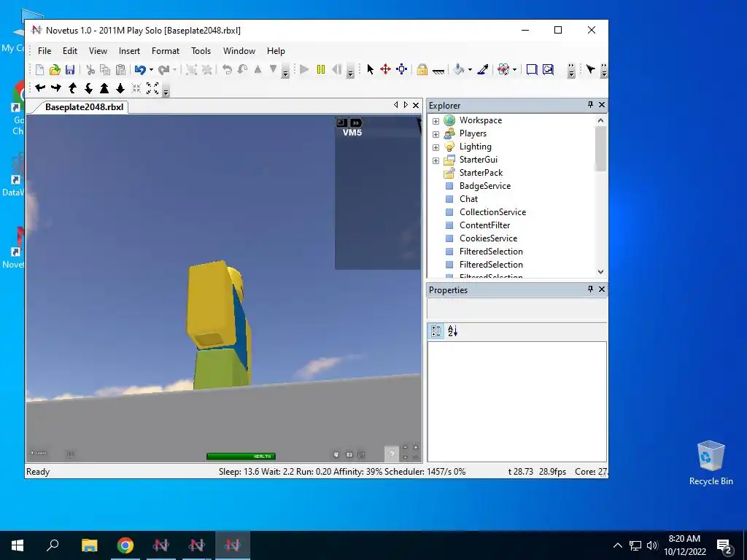
Task: Select Chat in the Explorer tree
Action: [468, 199]
